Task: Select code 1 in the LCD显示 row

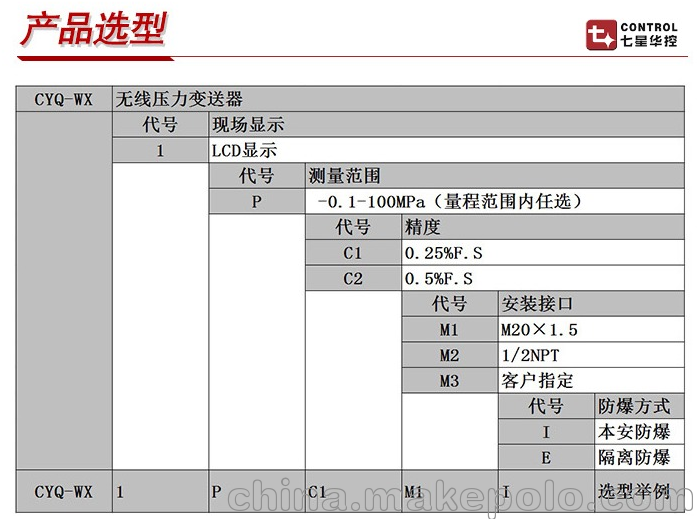Action: [160, 150]
